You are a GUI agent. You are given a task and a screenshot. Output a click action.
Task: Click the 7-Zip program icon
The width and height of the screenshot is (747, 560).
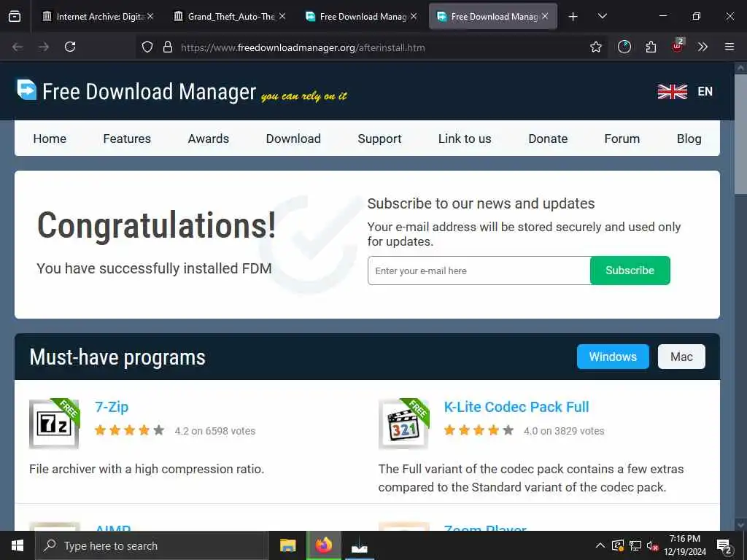pos(54,424)
